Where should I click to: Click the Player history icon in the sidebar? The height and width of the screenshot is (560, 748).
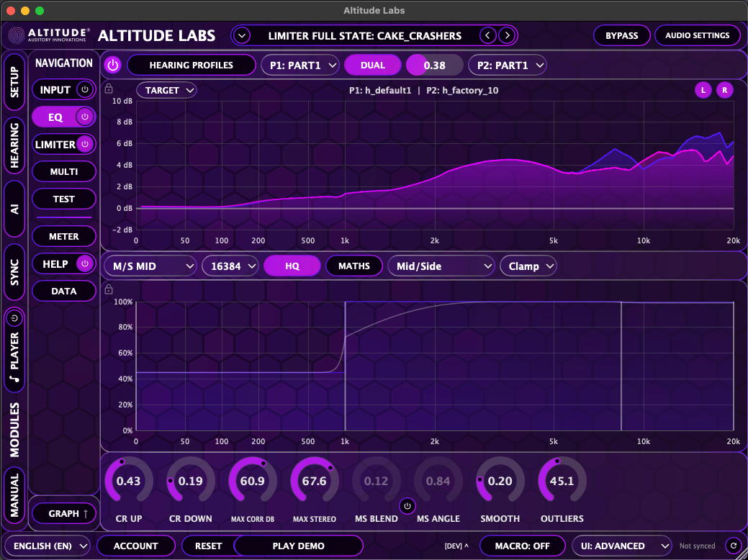pyautogui.click(x=15, y=317)
